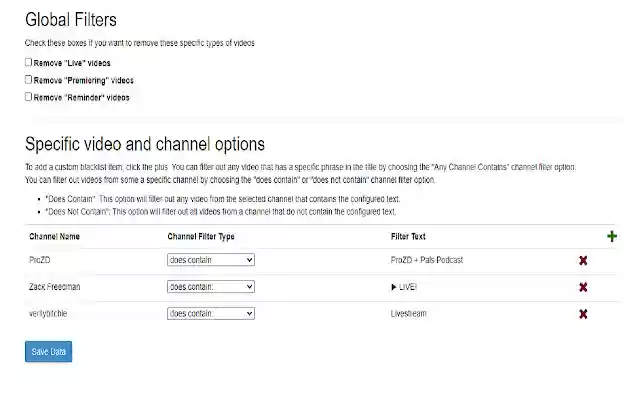Click the Filter Text column header
This screenshot has width=640, height=400.
[x=408, y=236]
